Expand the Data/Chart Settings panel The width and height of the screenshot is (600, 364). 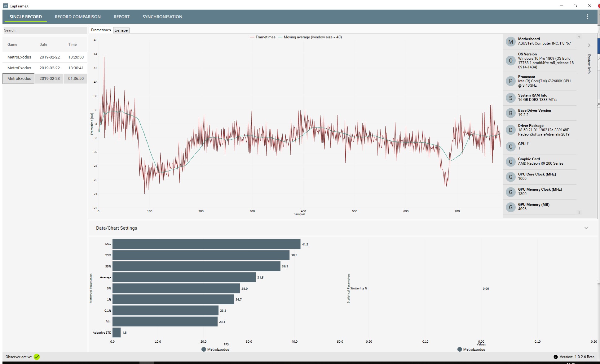[586, 228]
